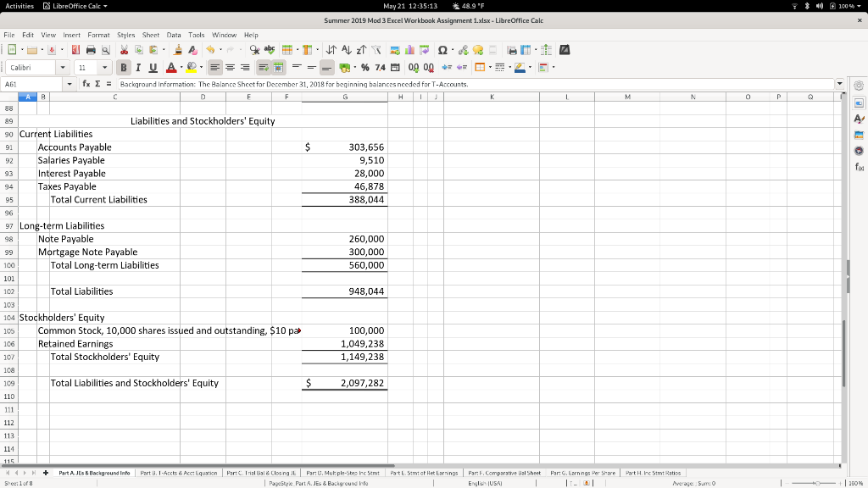The width and height of the screenshot is (868, 488).
Task: Open the Format menu
Action: pos(98,35)
